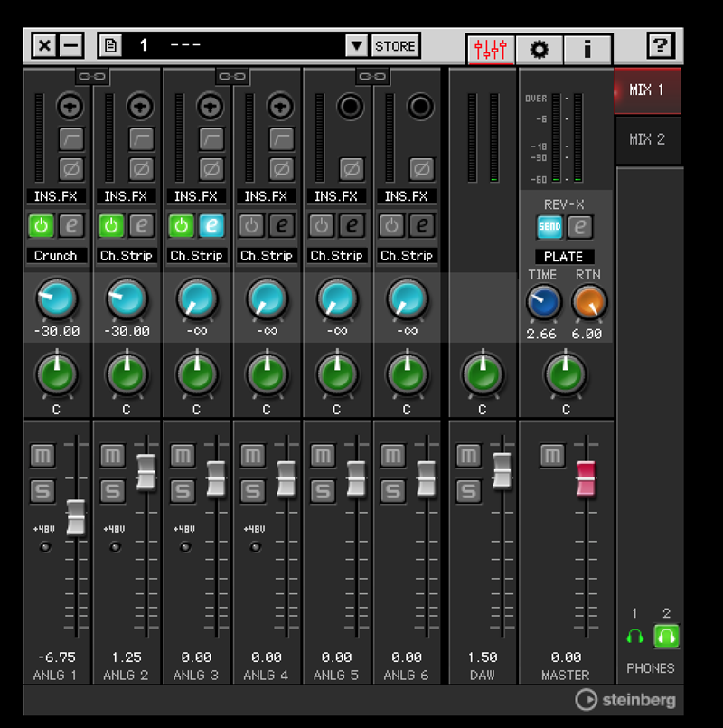Mute the ANLG 1 channel
Image resolution: width=723 pixels, height=728 pixels.
tap(42, 455)
